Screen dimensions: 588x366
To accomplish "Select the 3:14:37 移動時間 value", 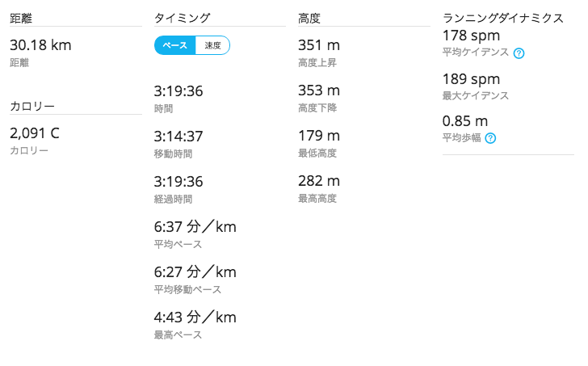I will 178,136.
